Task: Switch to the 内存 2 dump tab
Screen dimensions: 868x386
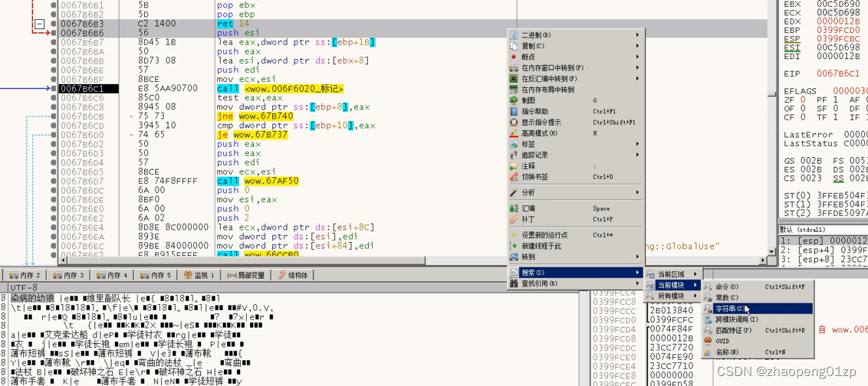Action: tap(25, 275)
